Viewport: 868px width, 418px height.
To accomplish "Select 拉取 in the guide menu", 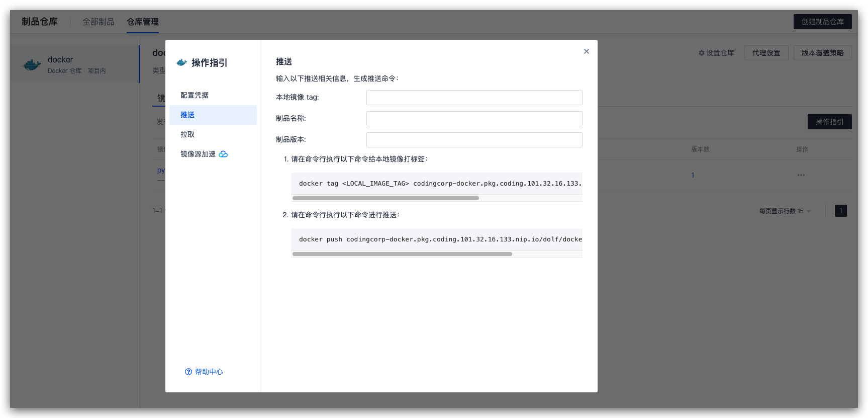I will (x=213, y=134).
